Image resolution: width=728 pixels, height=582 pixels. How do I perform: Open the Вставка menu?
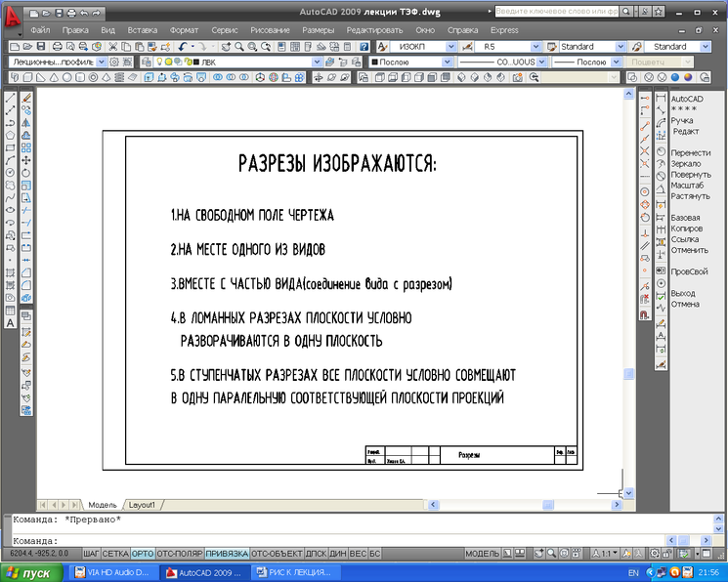[x=143, y=30]
